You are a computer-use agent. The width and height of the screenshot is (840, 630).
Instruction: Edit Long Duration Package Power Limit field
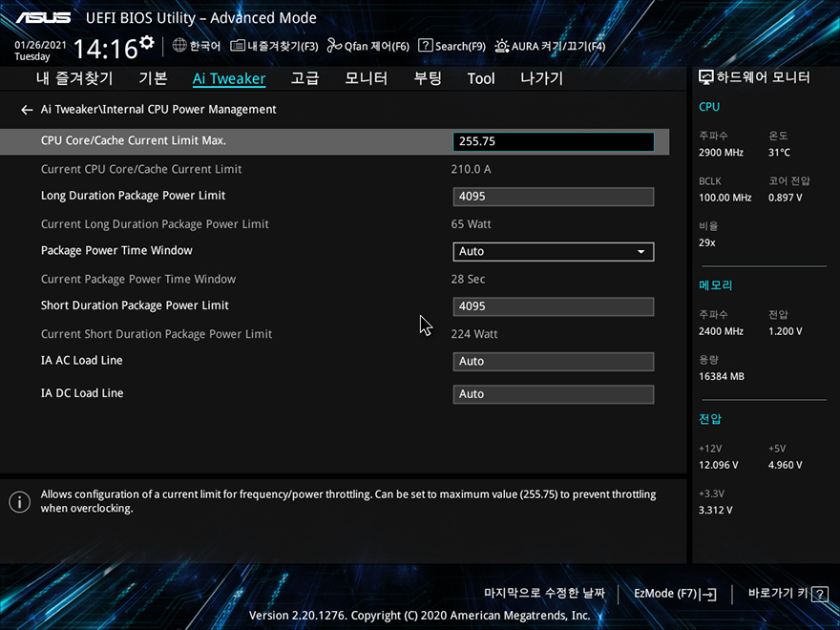[554, 197]
